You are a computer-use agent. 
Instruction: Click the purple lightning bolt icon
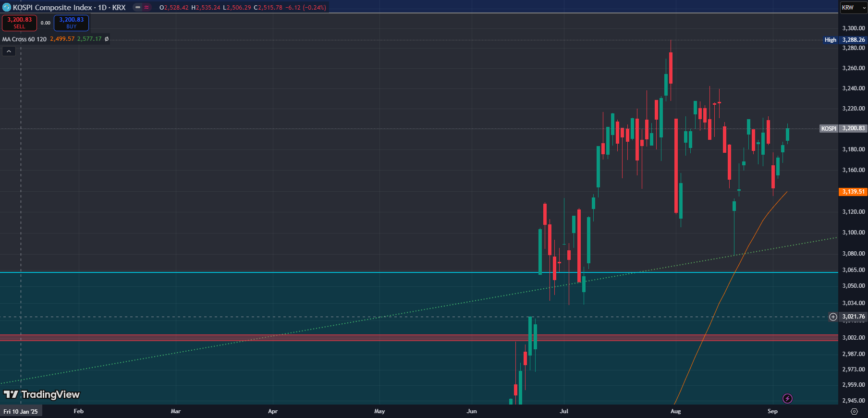(787, 398)
